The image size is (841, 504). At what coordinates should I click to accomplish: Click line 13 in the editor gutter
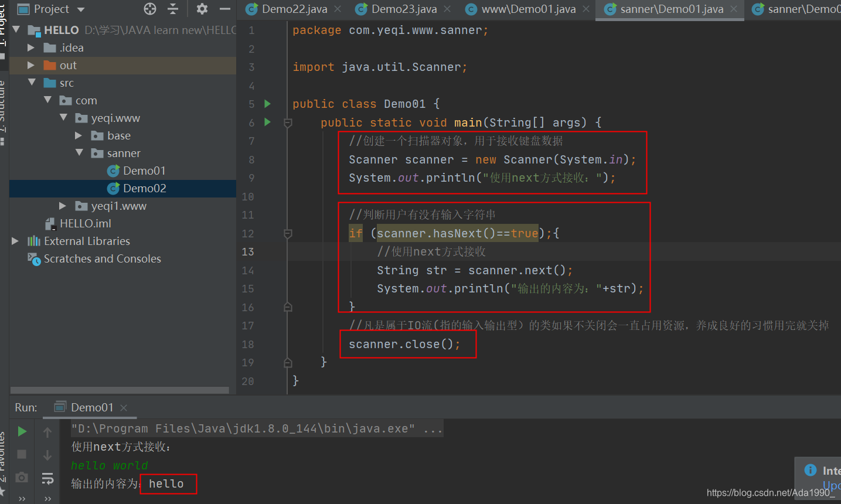pos(248,251)
